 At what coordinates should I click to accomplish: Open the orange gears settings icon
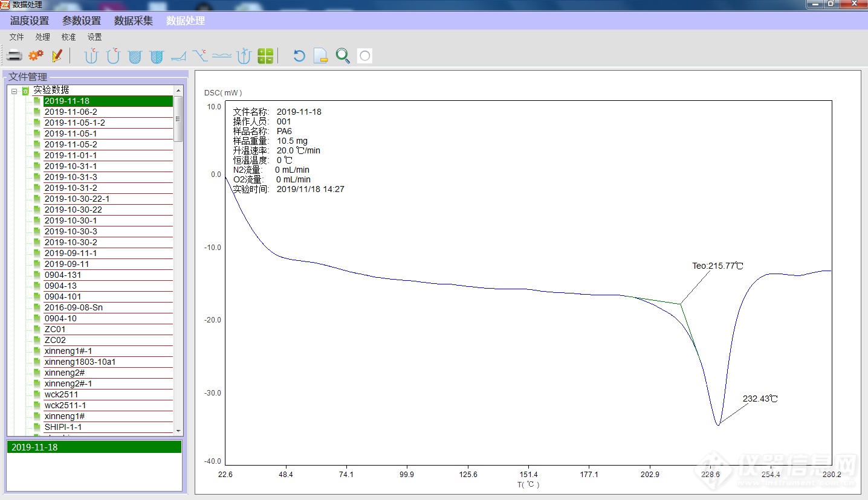[x=36, y=56]
